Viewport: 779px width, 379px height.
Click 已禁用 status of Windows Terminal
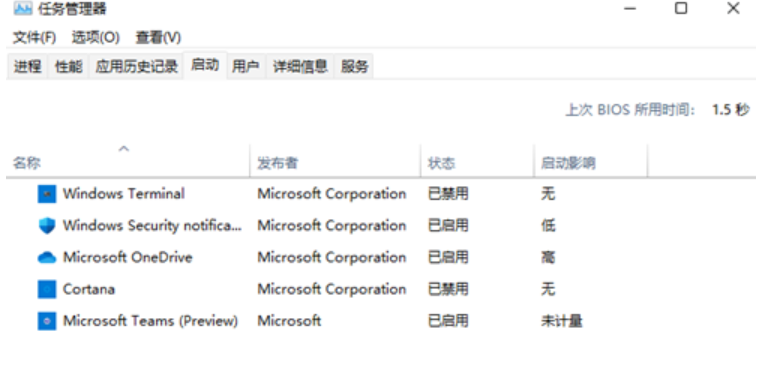coord(448,194)
